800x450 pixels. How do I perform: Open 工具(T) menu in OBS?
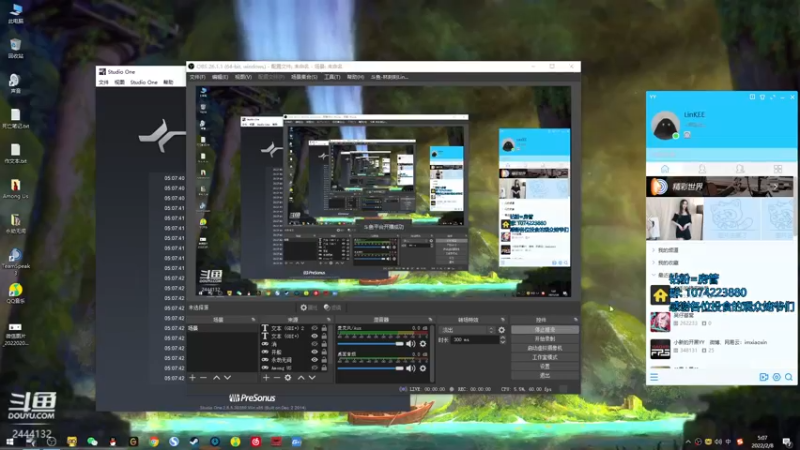[x=332, y=77]
